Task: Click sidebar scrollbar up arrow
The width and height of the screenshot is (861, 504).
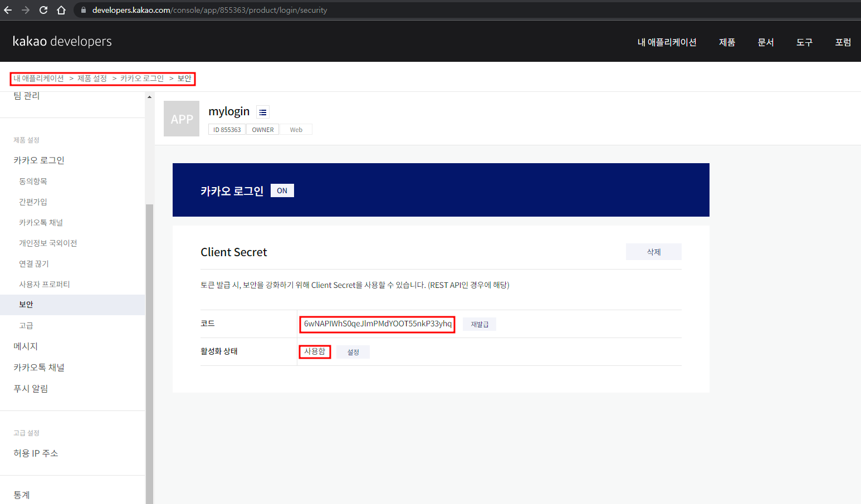Action: 149,97
